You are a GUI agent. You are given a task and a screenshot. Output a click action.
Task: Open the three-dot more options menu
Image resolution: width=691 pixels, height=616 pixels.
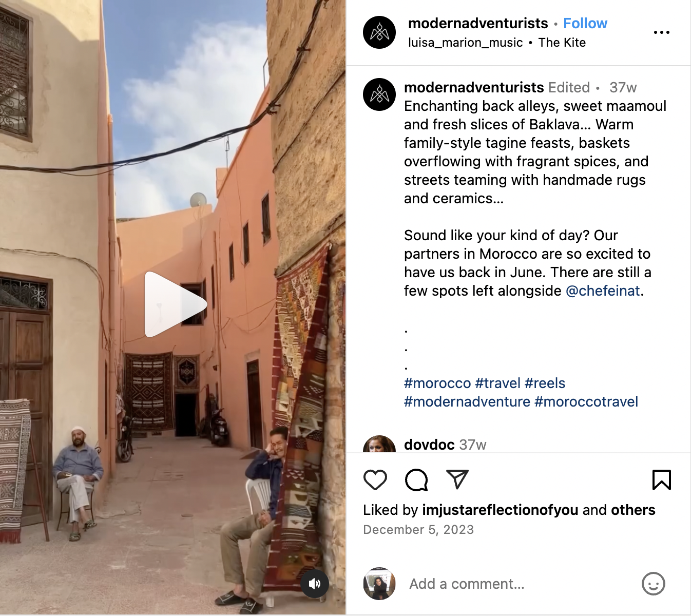[x=662, y=32]
